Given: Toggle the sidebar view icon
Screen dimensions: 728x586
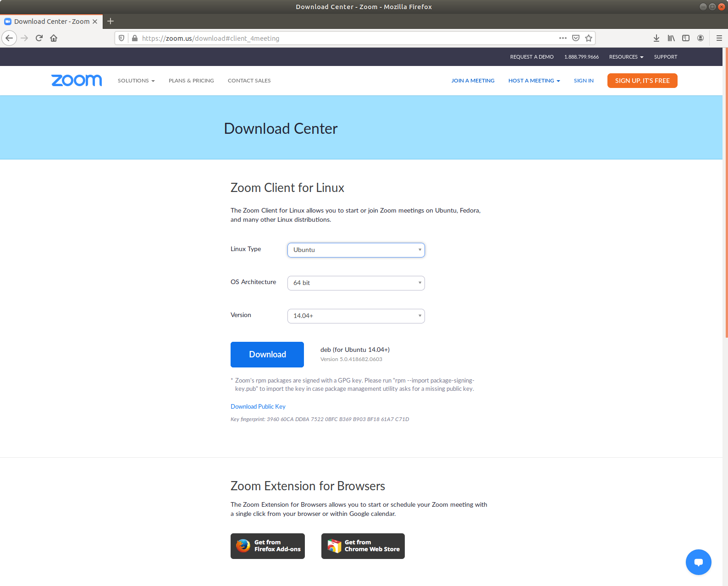Looking at the screenshot, I should click(686, 38).
